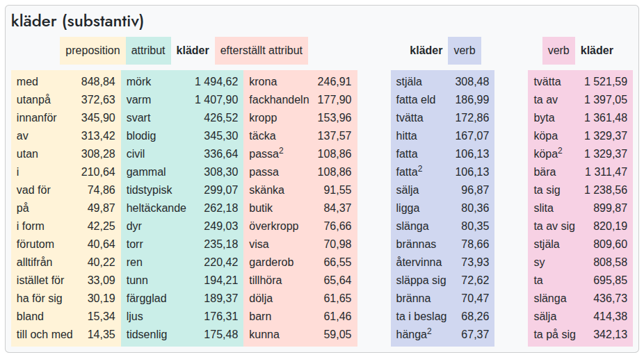Image resolution: width=644 pixels, height=357 pixels.
Task: Select the word 'innanför'
Action: (x=37, y=118)
